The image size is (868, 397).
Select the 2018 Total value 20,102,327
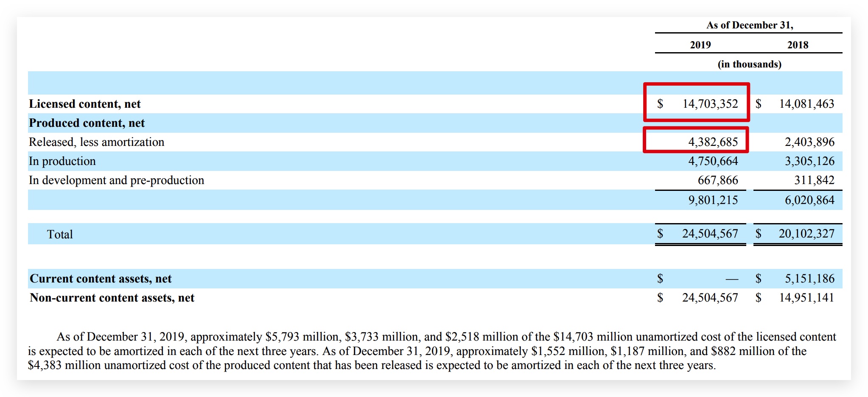click(x=806, y=234)
